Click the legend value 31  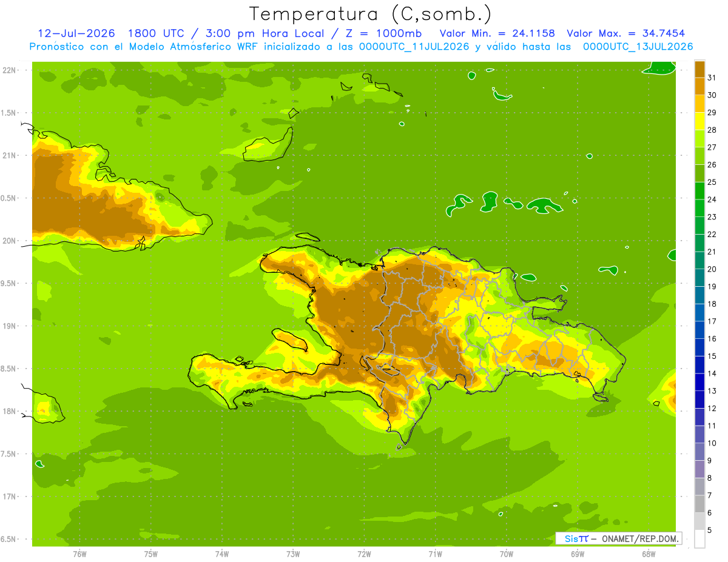[712, 78]
